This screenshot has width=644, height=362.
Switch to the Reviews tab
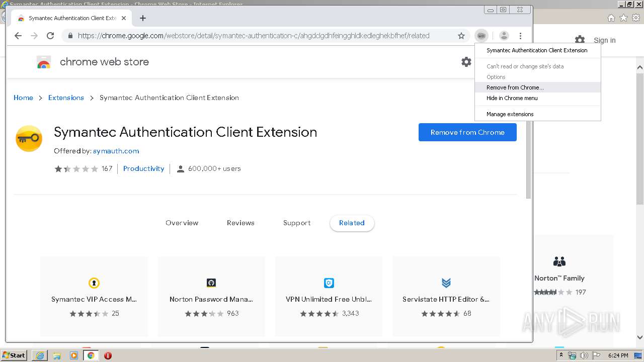coord(240,223)
